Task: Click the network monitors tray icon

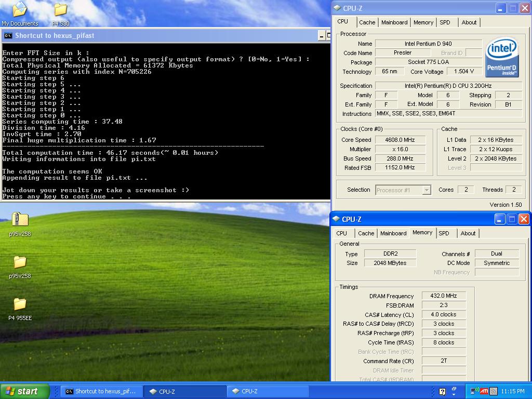Action: 474,391
